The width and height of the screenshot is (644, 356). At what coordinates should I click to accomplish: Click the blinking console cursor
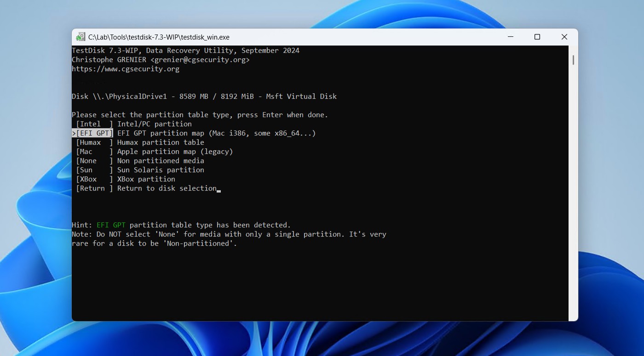tap(219, 190)
